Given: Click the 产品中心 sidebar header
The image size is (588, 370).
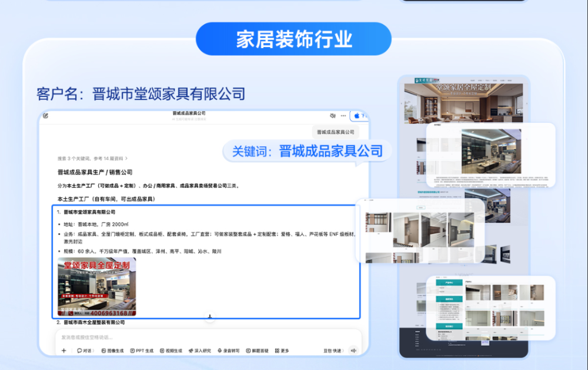Looking at the screenshot, I should pyautogui.click(x=449, y=282).
